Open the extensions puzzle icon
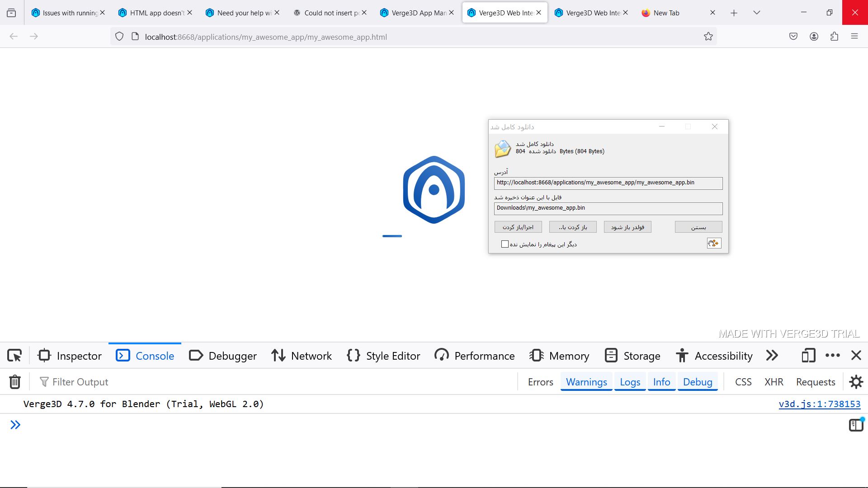868x488 pixels. coord(834,37)
